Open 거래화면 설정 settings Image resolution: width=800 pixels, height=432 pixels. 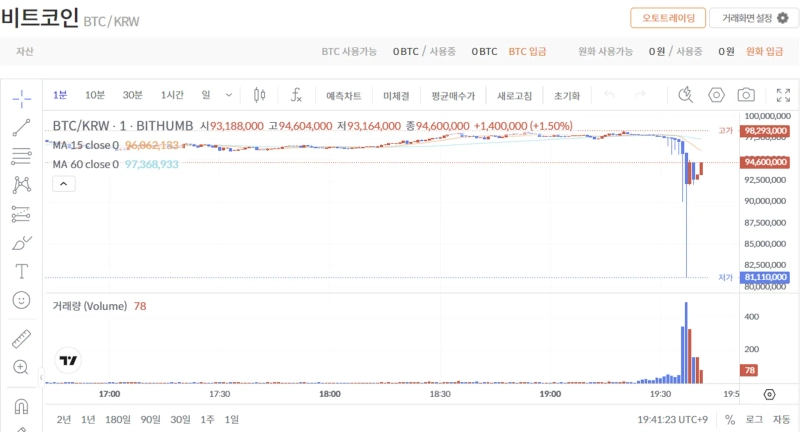[754, 18]
